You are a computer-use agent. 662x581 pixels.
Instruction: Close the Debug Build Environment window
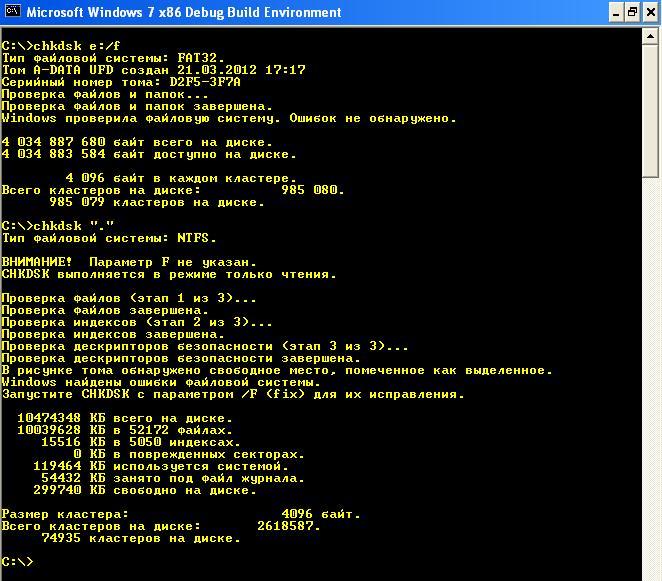pyautogui.click(x=651, y=13)
